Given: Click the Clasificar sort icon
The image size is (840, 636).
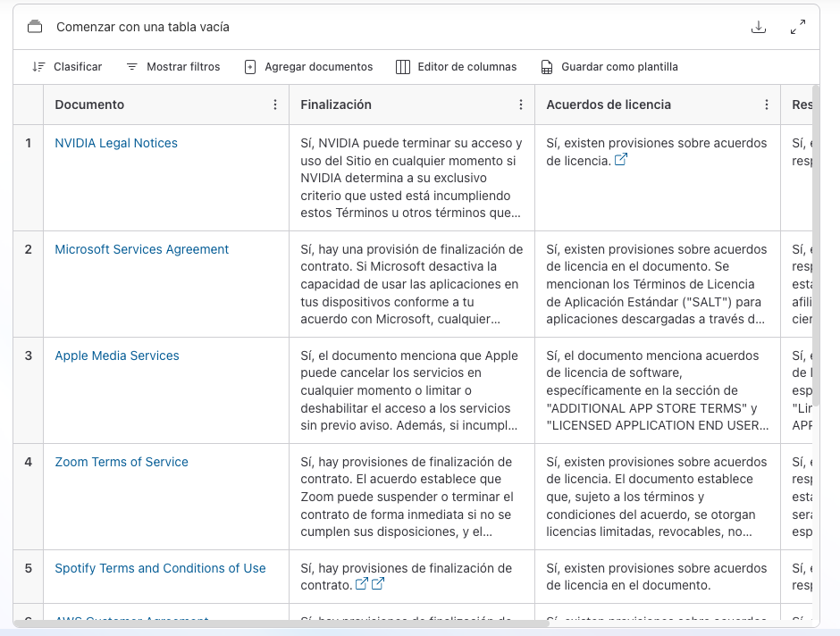Looking at the screenshot, I should tap(38, 67).
